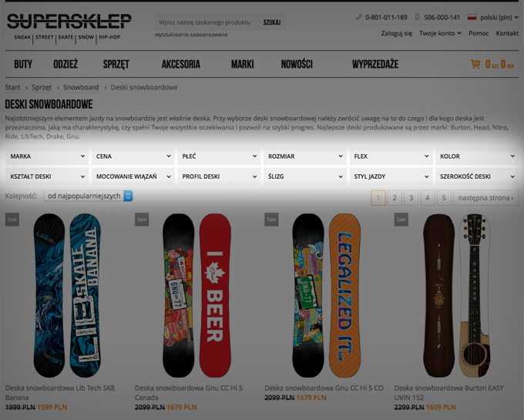This screenshot has height=420, width=524.
Task: Click the Snowboard breadcrumb link
Action: coord(81,88)
